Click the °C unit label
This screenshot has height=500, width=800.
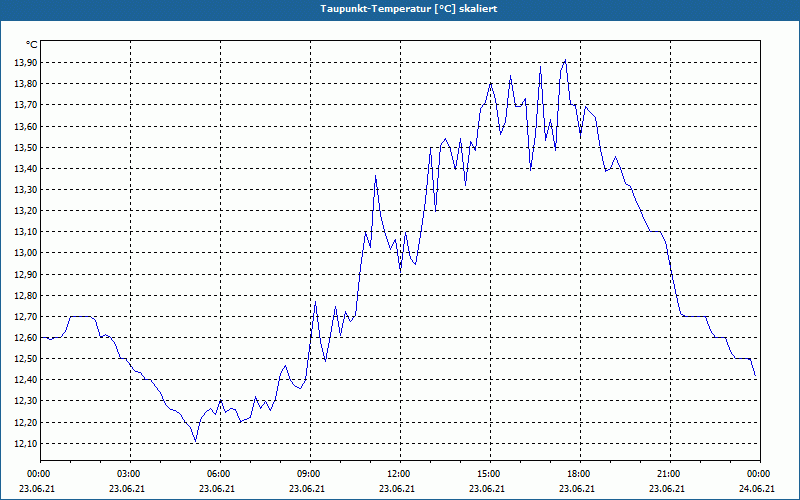pyautogui.click(x=32, y=45)
